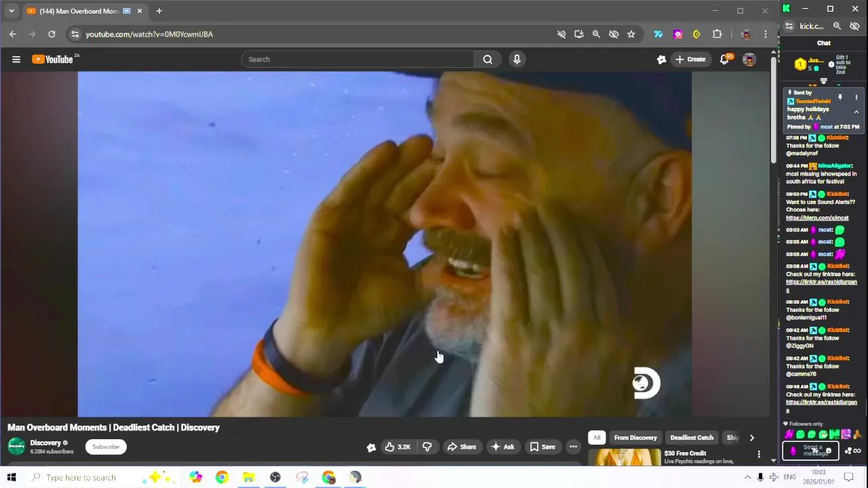Subscribe to the Discovery channel
The image size is (868, 488).
[106, 447]
